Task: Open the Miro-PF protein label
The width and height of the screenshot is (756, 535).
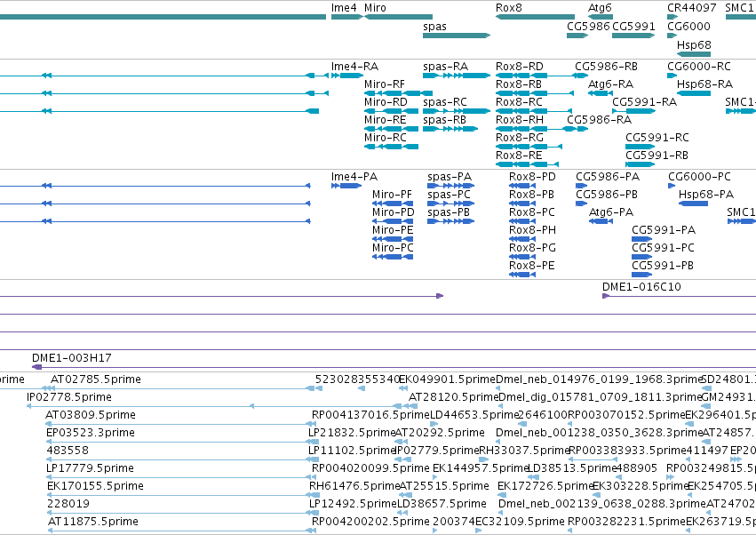Action: [x=392, y=195]
